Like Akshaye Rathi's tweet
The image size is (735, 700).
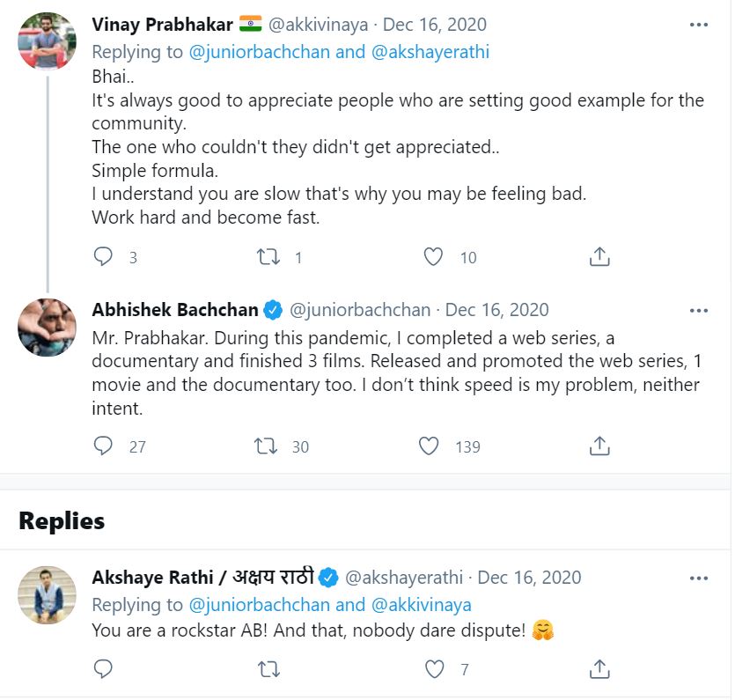tap(434, 669)
